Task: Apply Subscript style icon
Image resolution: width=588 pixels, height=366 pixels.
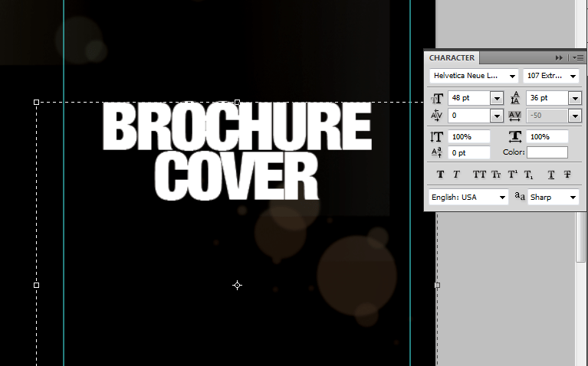Action: 529,175
